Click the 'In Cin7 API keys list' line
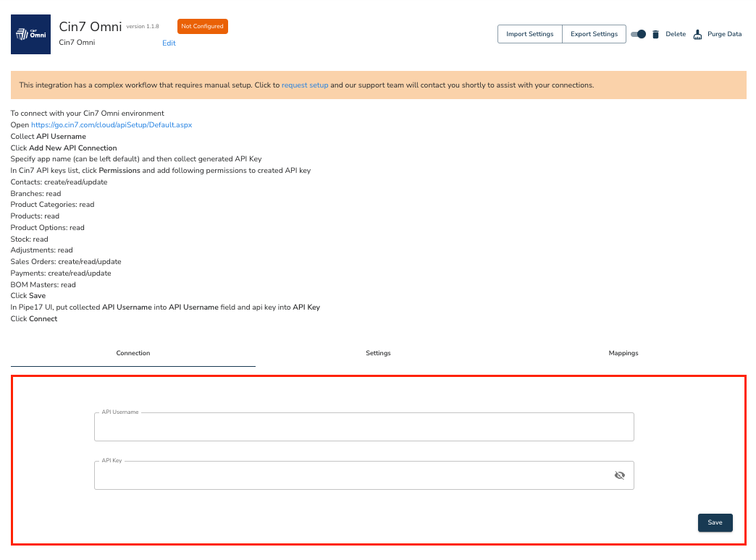Viewport: 756px width, 560px height. coord(161,171)
